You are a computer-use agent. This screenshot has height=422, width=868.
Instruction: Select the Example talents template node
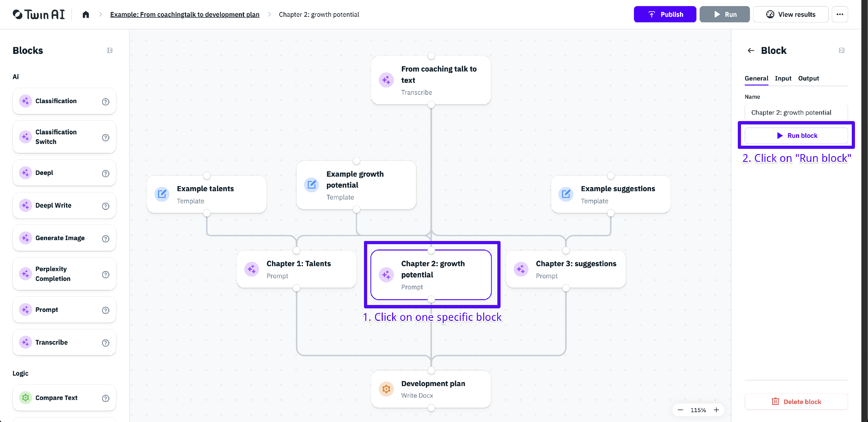click(207, 194)
